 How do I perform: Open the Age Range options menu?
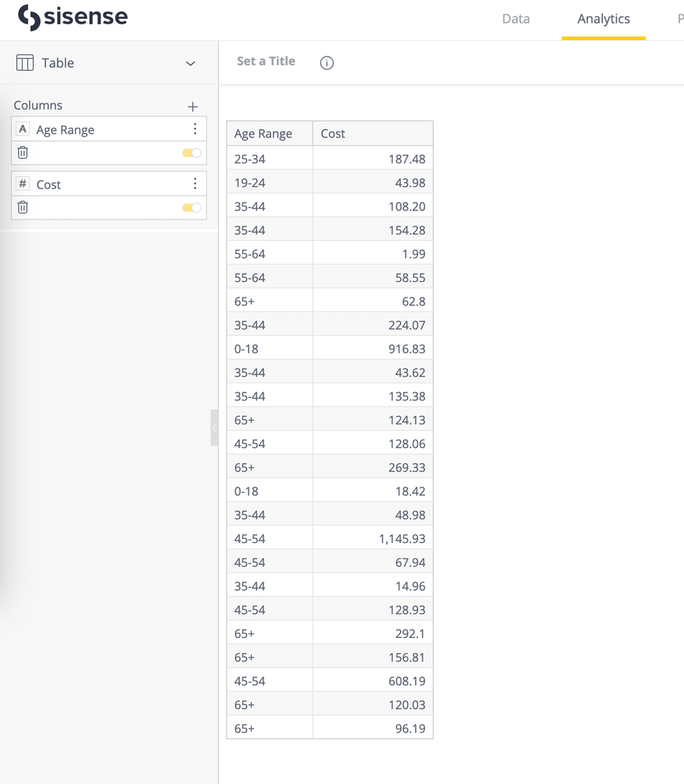tap(195, 129)
